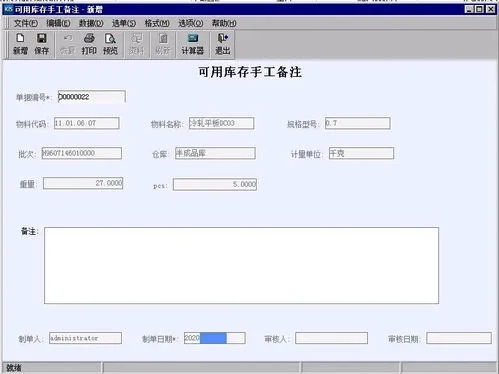
Task: Click the 就绪 status bar text
Action: (x=14, y=368)
